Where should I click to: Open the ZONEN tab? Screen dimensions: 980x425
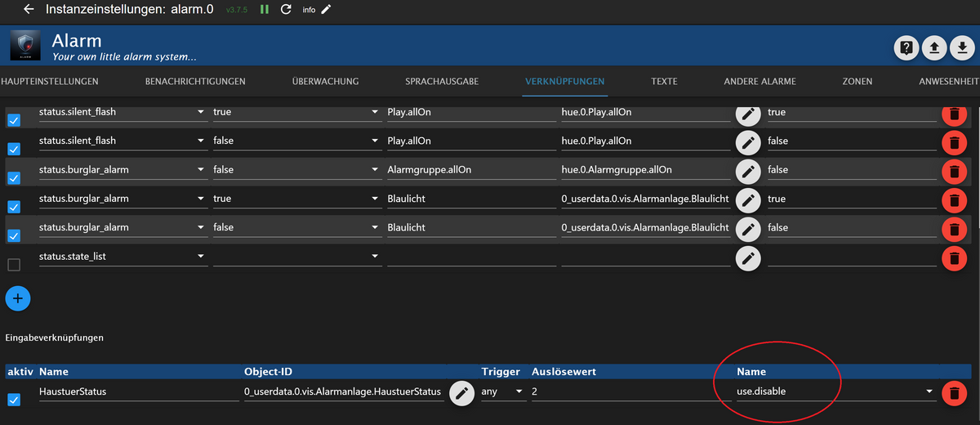pyautogui.click(x=857, y=82)
